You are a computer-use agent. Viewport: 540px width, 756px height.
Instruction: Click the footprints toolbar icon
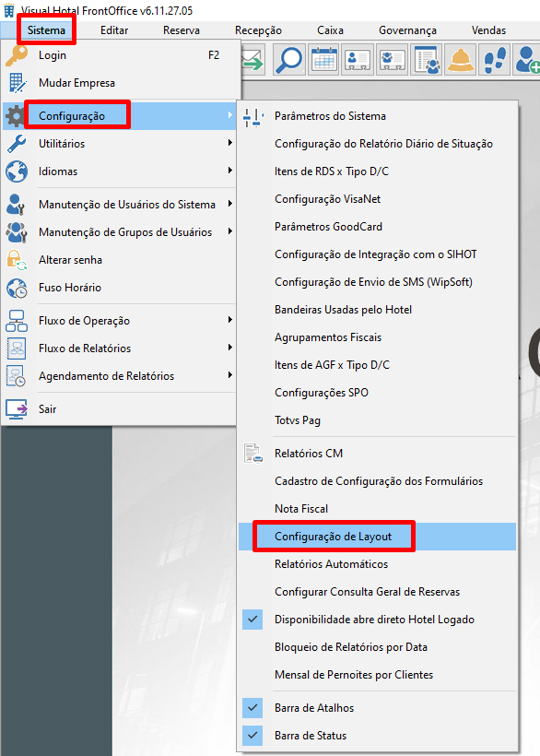click(x=495, y=60)
